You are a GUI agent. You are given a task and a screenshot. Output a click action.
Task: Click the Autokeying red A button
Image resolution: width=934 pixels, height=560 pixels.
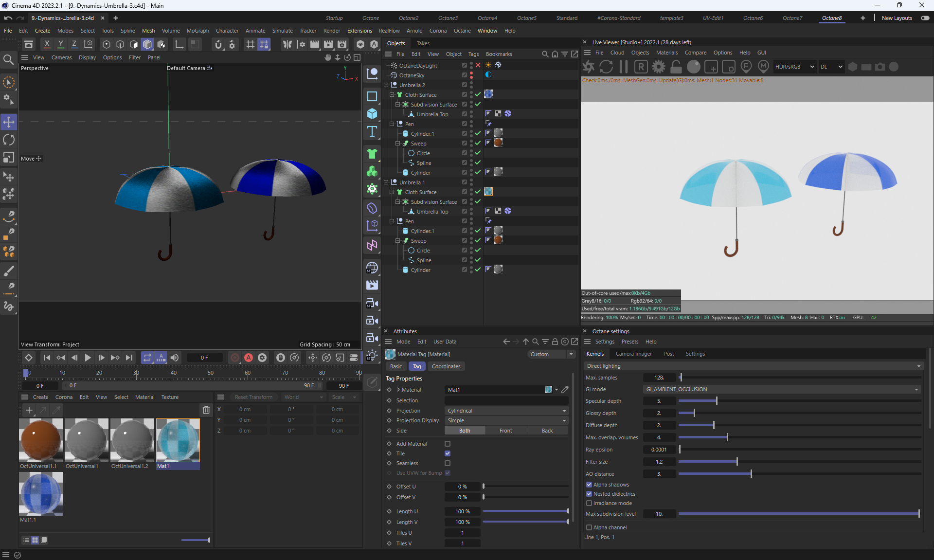click(249, 358)
